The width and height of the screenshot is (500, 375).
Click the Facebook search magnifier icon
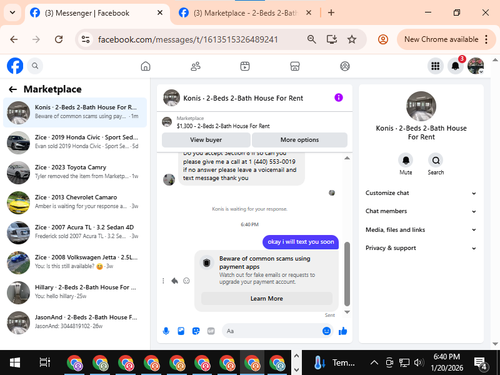pos(35,66)
